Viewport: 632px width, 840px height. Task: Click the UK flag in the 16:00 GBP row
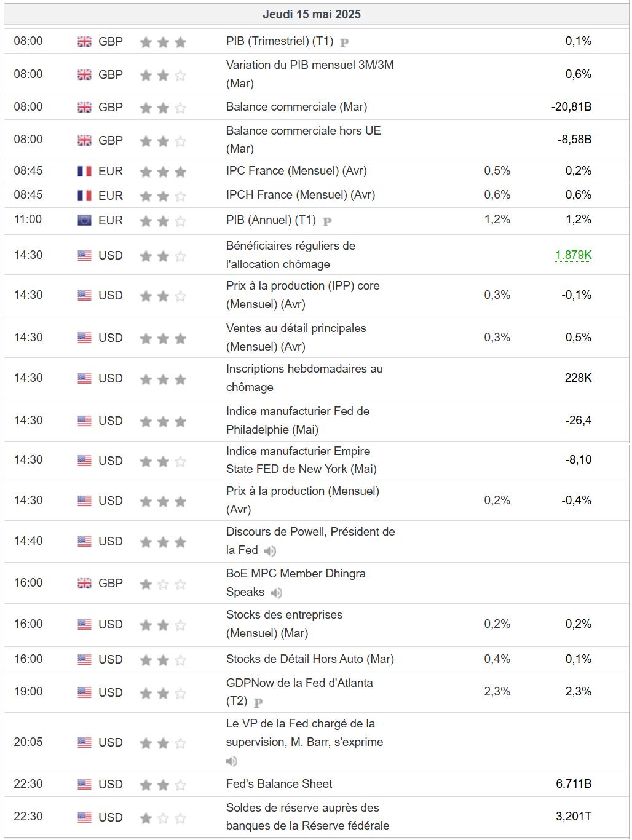[x=84, y=583]
